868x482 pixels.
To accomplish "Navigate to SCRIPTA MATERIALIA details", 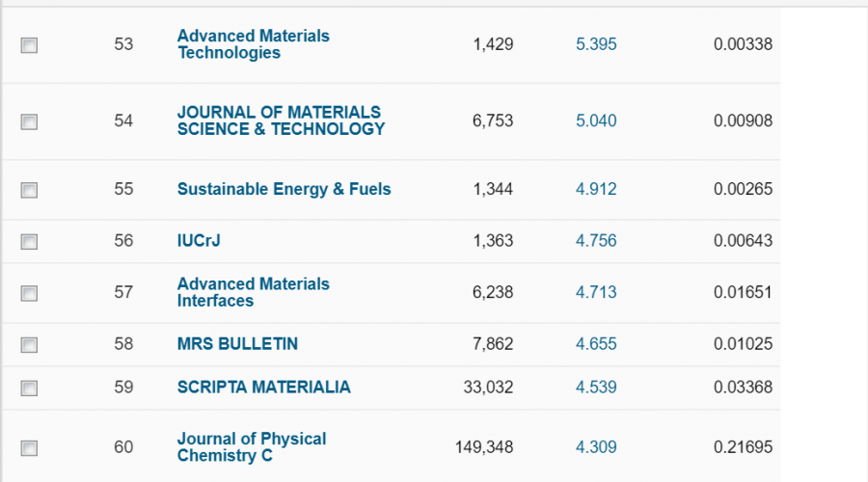I will click(263, 388).
